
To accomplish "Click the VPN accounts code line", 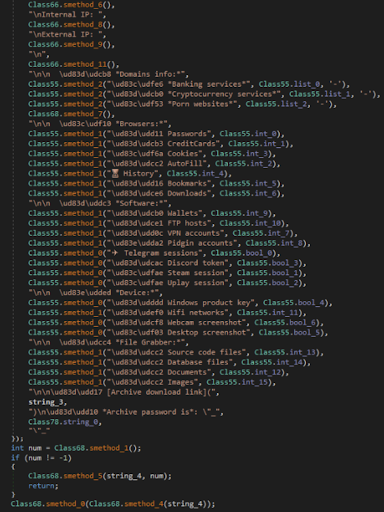I will click(x=163, y=233).
